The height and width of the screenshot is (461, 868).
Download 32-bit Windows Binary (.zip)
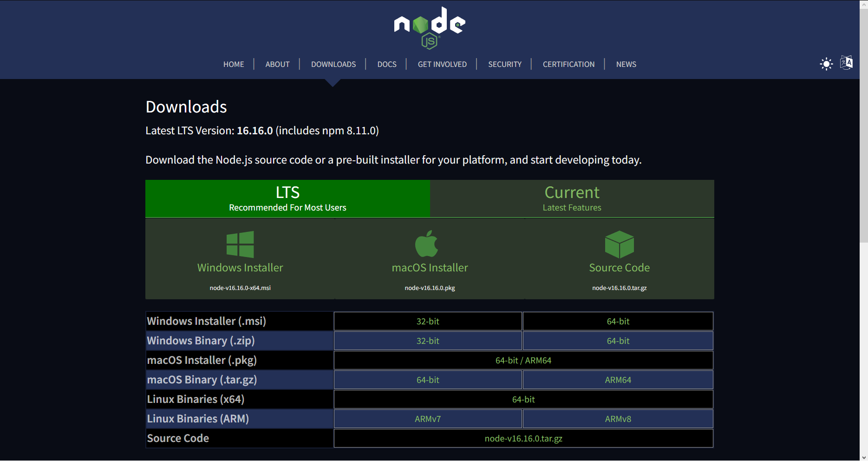click(428, 341)
